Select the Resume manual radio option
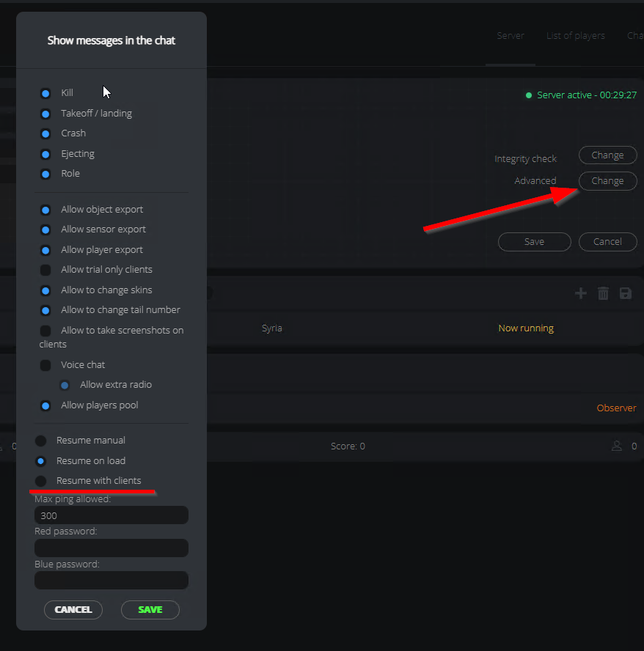The image size is (644, 651). click(41, 441)
